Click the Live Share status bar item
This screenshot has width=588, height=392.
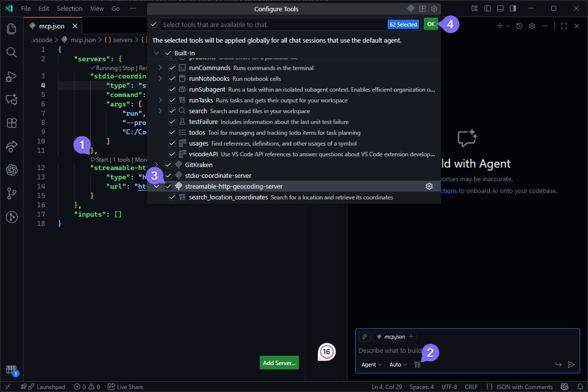(125, 387)
